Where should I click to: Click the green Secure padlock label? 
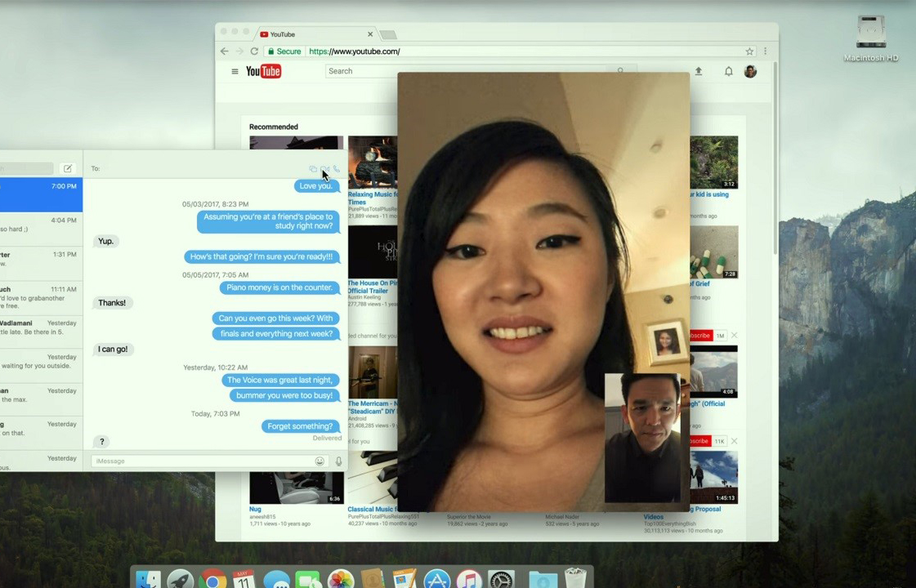click(284, 51)
